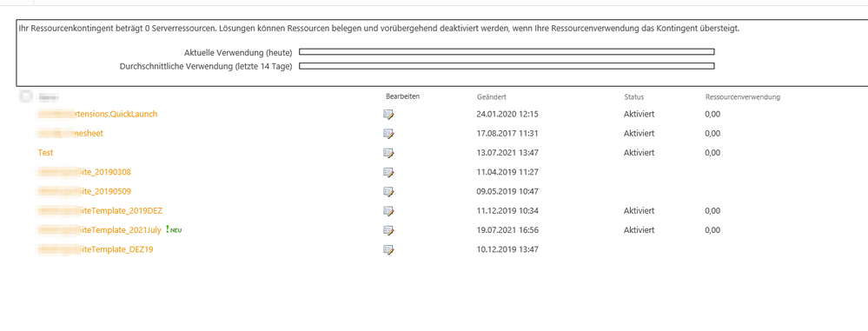Sort by Bearbeiten column header
This screenshot has height=331, width=868.
[403, 96]
